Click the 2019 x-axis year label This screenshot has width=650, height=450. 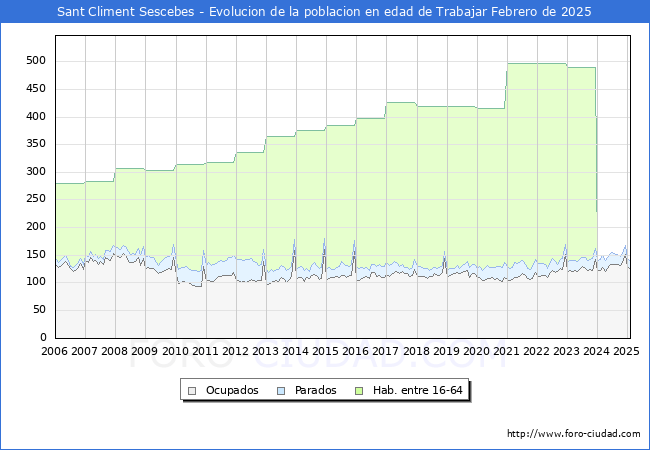pos(446,351)
